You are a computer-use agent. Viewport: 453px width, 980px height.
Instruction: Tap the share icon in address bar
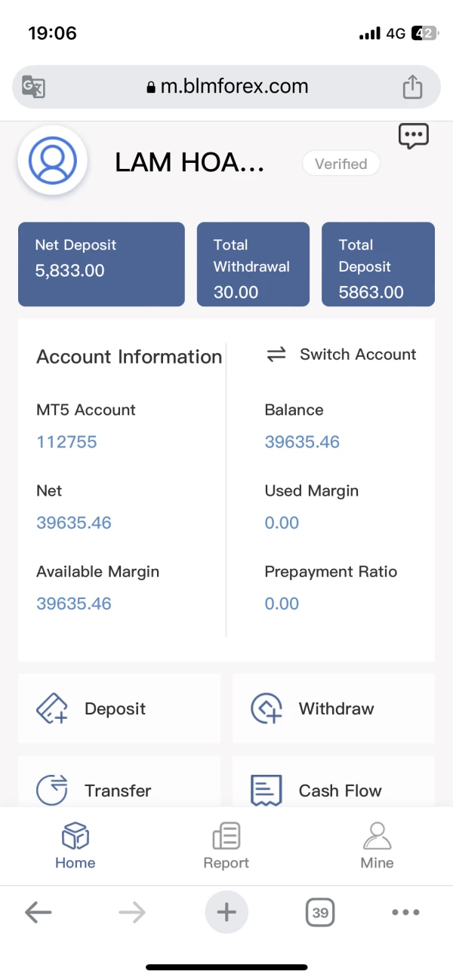tap(412, 87)
